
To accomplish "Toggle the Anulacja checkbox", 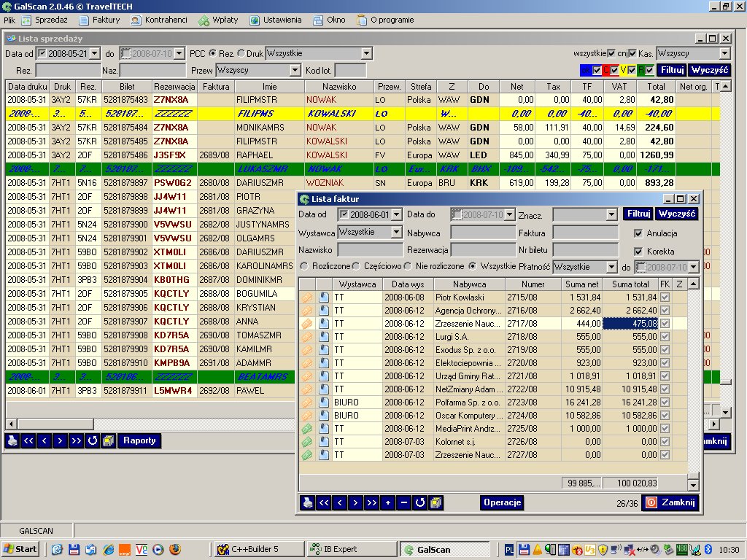I will pos(638,233).
